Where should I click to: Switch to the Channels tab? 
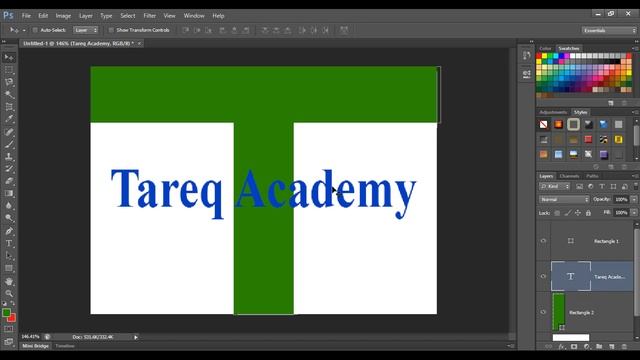569,176
